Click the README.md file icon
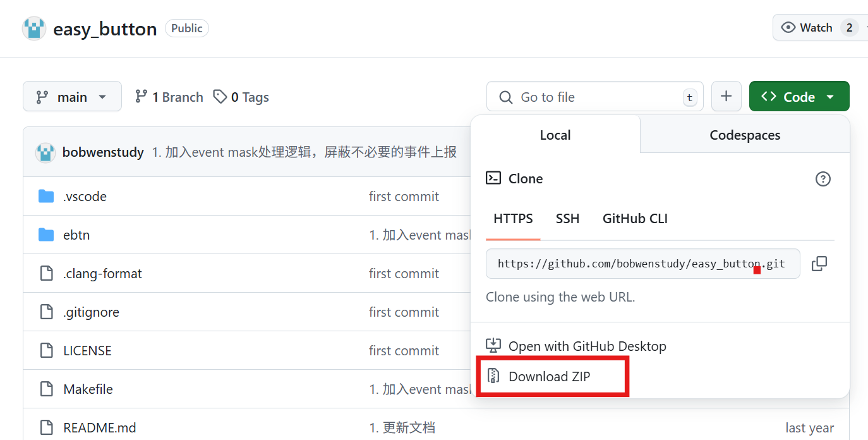Viewport: 868px width, 440px height. click(x=46, y=428)
